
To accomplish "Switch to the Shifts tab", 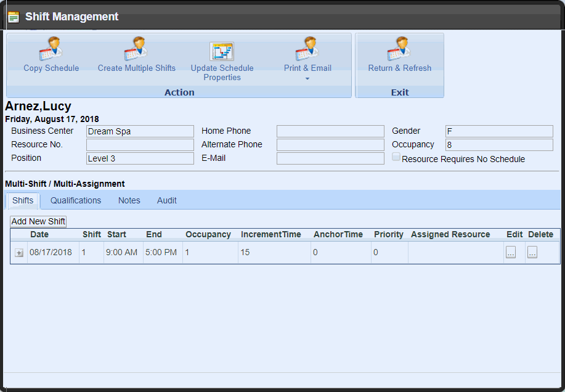I will (x=23, y=201).
